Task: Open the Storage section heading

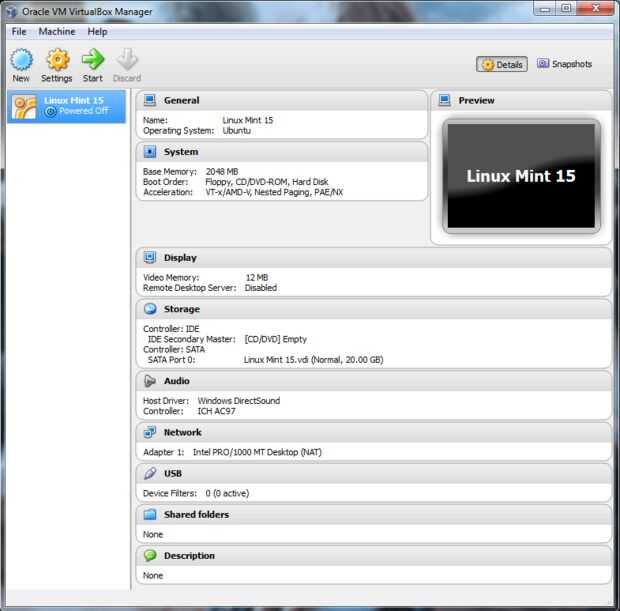Action: pos(182,309)
